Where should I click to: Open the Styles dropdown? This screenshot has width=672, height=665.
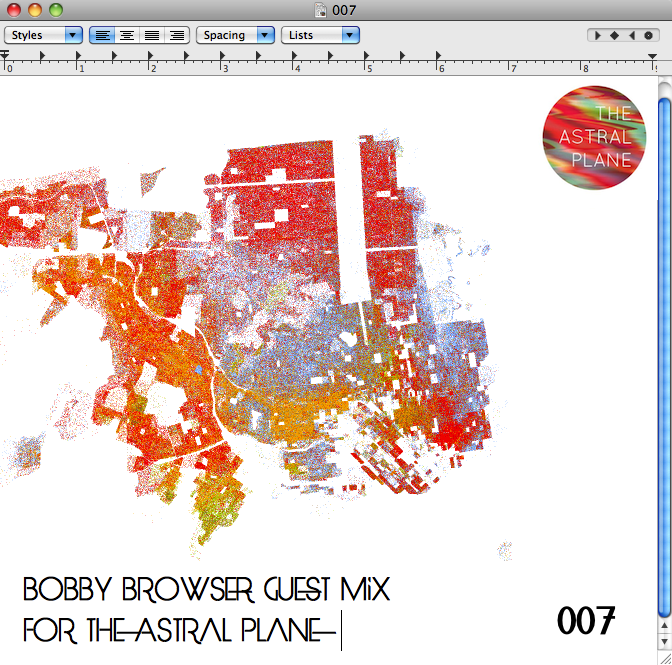click(x=44, y=35)
